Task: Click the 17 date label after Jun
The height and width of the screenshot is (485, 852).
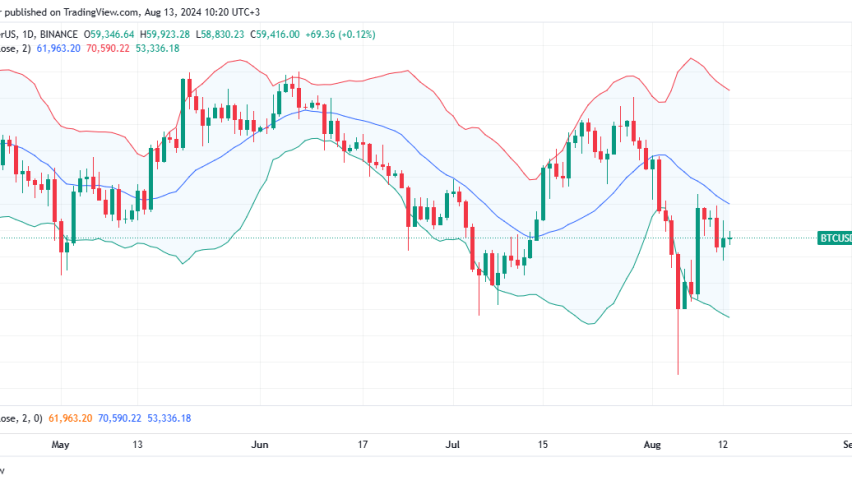Action: pos(362,444)
